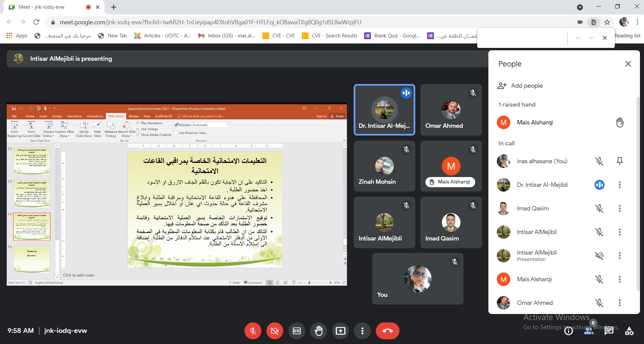The height and width of the screenshot is (344, 644).
Task: Click the Present now screen share icon
Action: click(340, 331)
